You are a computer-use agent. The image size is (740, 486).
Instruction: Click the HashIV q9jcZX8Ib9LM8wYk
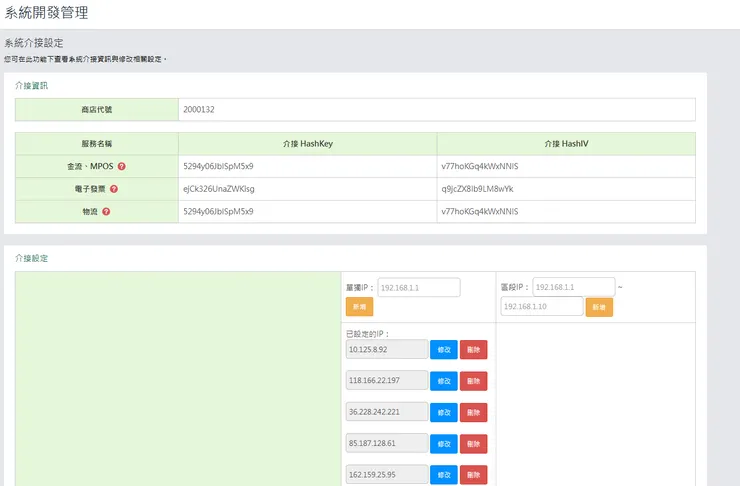pos(477,189)
